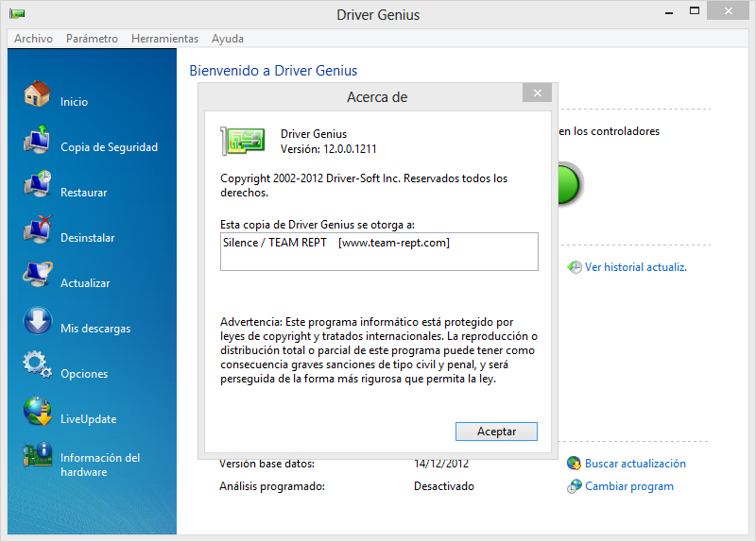This screenshot has width=756, height=542.
Task: Select Mis descargas label
Action: 95,328
